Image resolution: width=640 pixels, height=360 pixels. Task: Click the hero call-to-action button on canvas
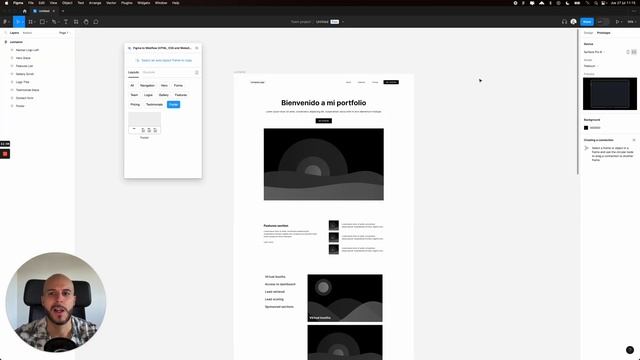(x=324, y=121)
